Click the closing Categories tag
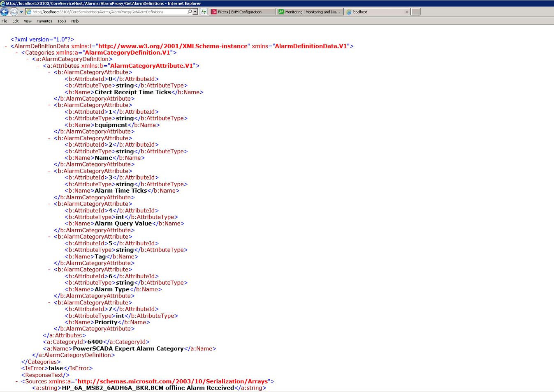 (x=41, y=362)
